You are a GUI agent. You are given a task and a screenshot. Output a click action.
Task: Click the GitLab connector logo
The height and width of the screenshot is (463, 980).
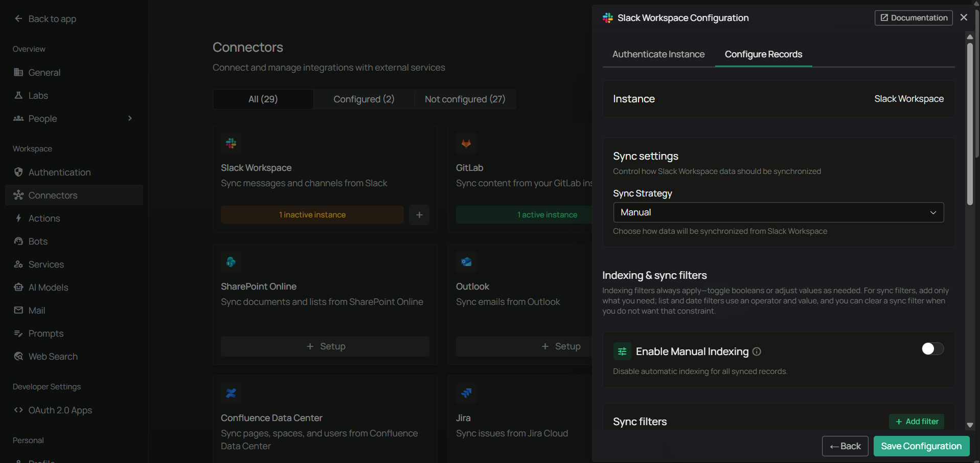click(466, 143)
